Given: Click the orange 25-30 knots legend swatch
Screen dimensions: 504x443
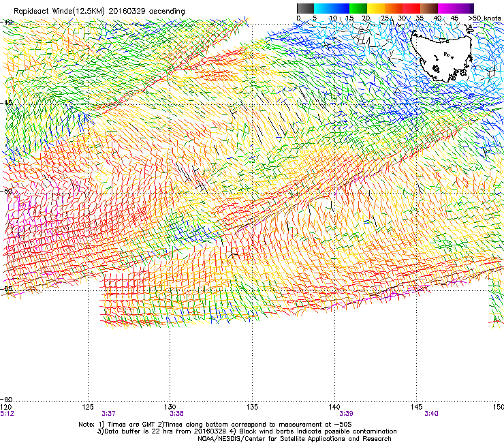Looking at the screenshot, I should (394, 8).
